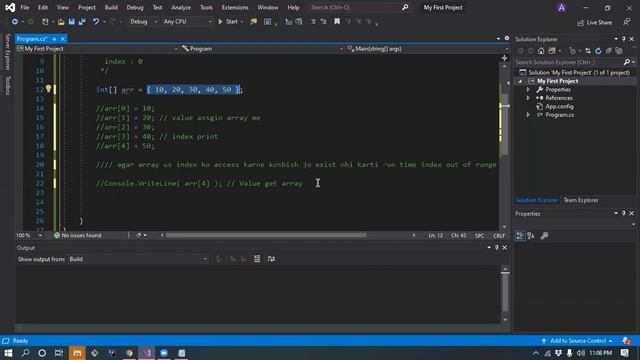Open the Extensions menu
This screenshot has height=360, width=640.
coord(235,8)
